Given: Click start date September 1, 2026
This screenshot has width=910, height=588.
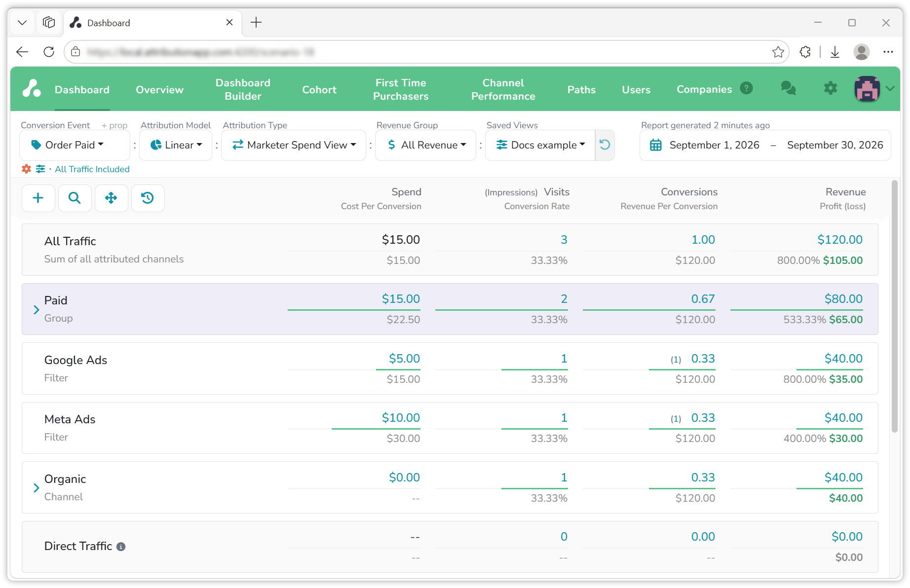Looking at the screenshot, I should (714, 145).
